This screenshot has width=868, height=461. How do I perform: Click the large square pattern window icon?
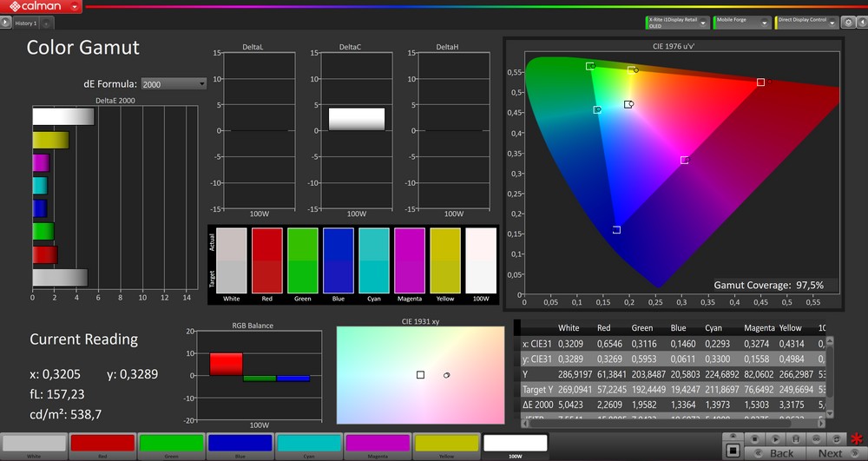coord(733,452)
